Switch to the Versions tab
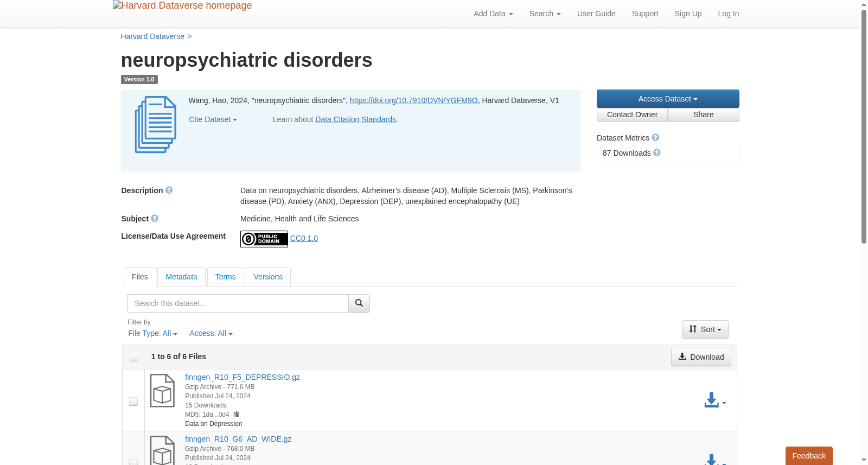The height and width of the screenshot is (465, 868). [268, 277]
